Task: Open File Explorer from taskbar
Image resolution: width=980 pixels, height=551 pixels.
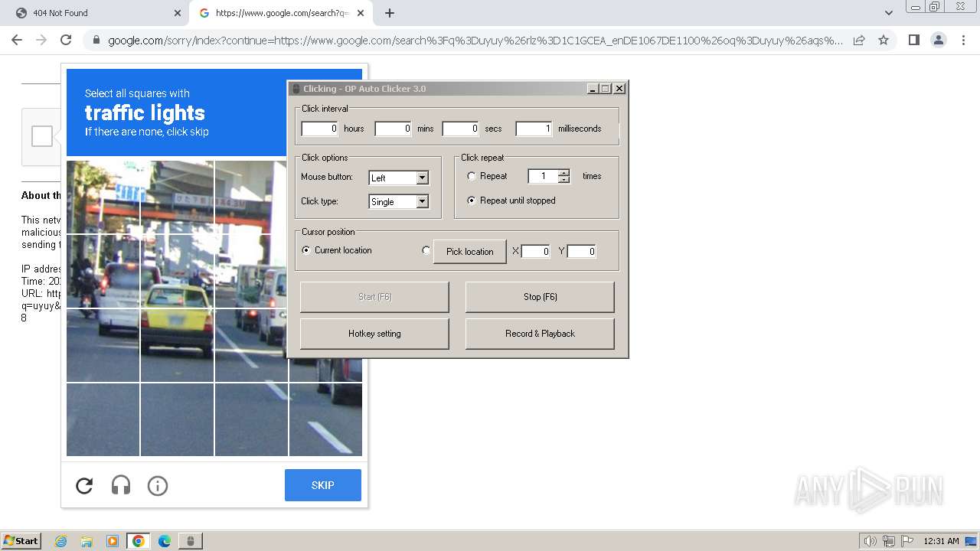Action: coord(87,541)
